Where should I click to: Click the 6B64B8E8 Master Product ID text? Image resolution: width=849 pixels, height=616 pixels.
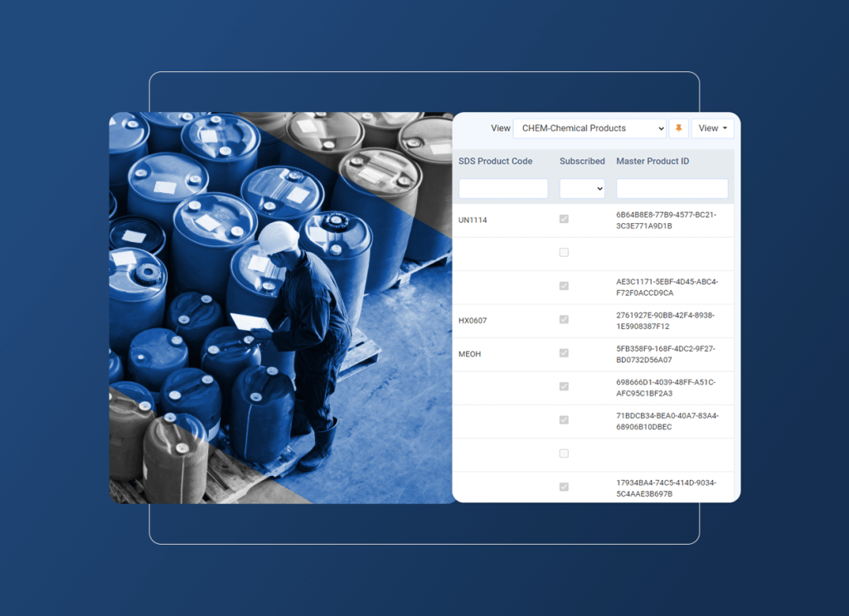pyautogui.click(x=671, y=219)
